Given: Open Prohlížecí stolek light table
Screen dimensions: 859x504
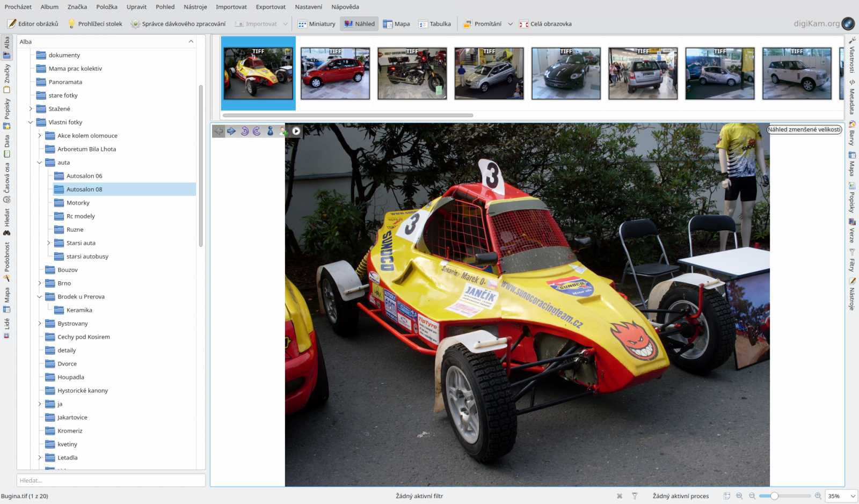Looking at the screenshot, I should 95,24.
